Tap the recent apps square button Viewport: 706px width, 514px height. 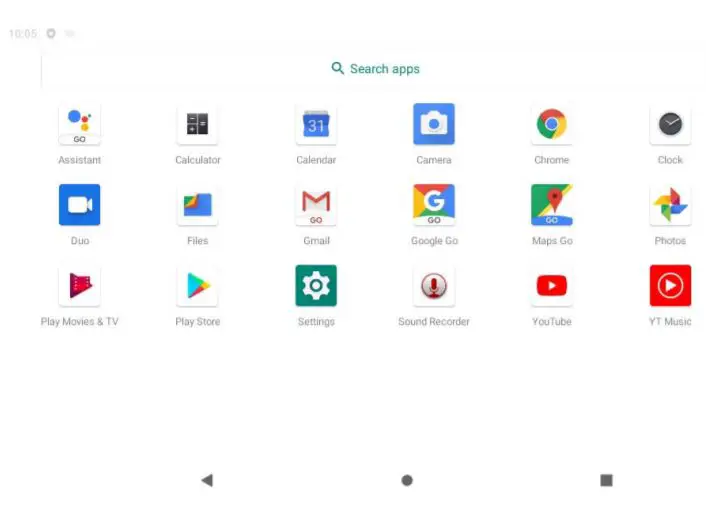tap(606, 480)
